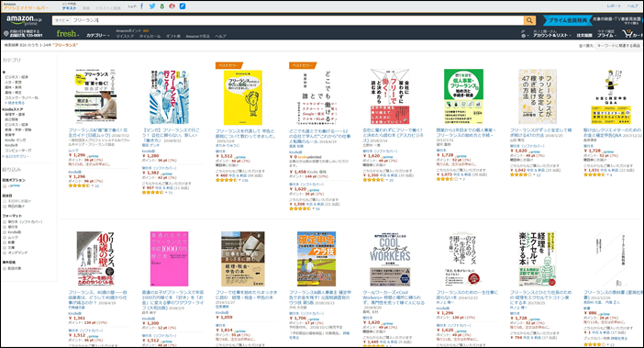Image resolution: width=644 pixels, height=348 pixels.
Task: Open the green 個人事業・フリーランス book cover
Action: 463,96
